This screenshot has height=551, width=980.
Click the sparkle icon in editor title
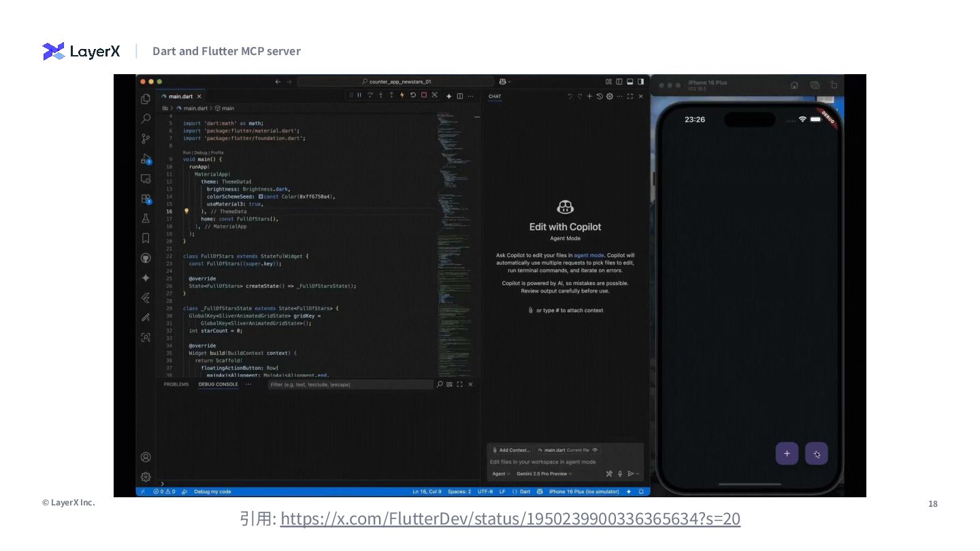(449, 97)
